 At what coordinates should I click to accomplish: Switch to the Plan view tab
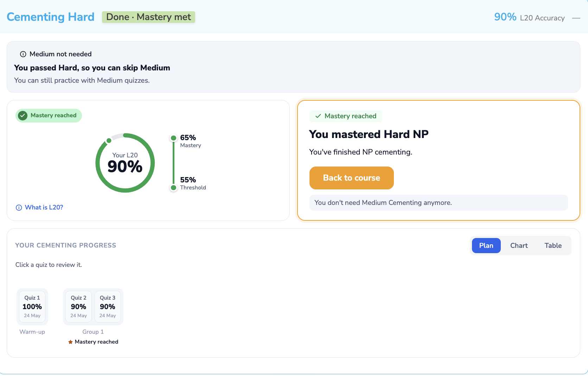(486, 245)
